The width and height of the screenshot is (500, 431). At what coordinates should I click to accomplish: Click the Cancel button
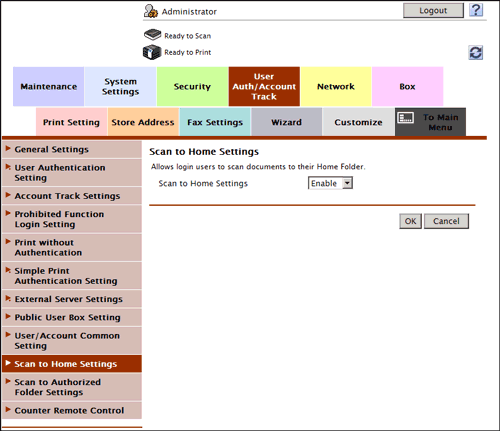pos(446,221)
